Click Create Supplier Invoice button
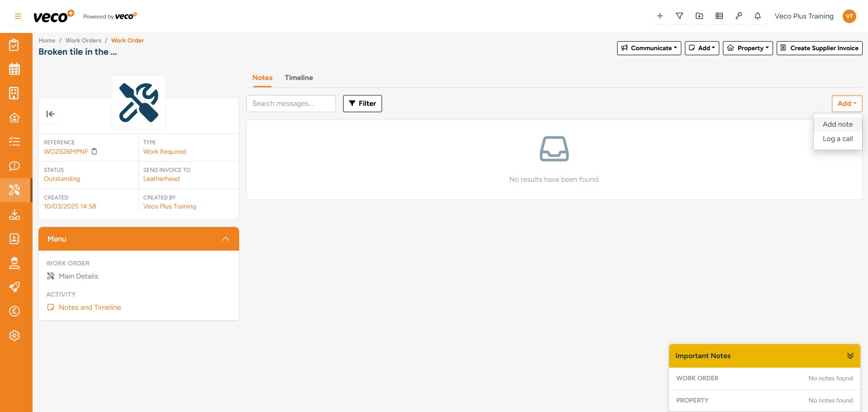Viewport: 868px width, 412px height. coord(819,48)
